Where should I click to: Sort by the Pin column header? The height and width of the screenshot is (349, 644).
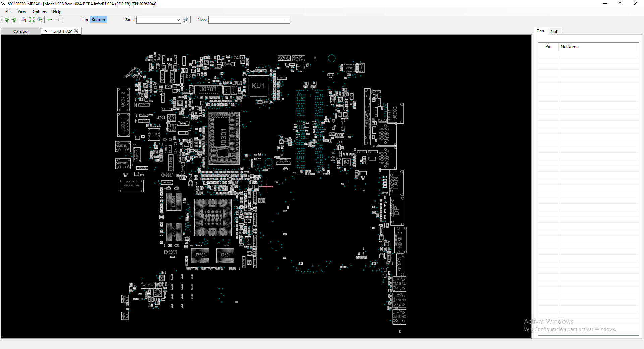click(548, 47)
